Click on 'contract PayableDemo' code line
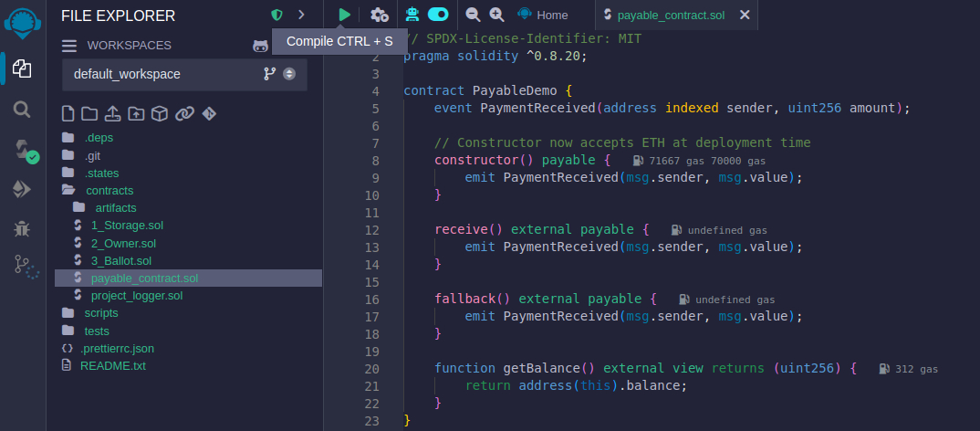The height and width of the screenshot is (431, 980). (x=487, y=90)
